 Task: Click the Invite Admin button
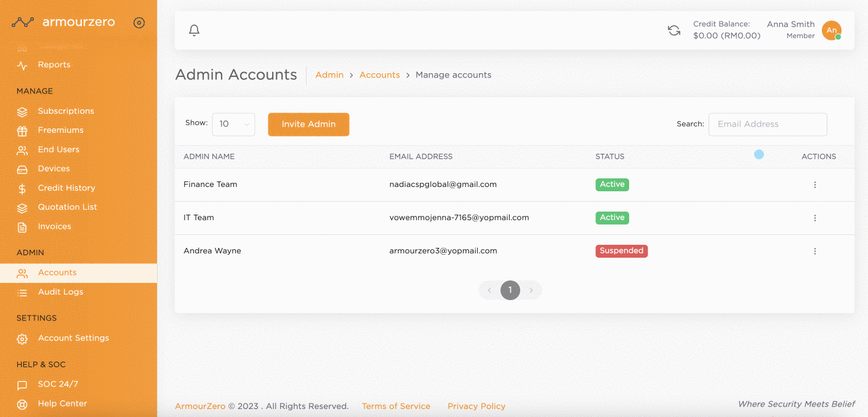tap(308, 124)
